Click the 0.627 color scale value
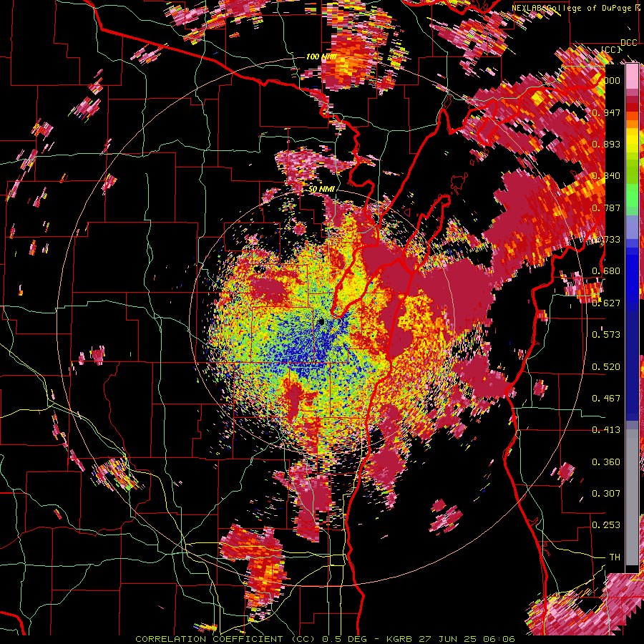644x644 pixels. tap(606, 303)
